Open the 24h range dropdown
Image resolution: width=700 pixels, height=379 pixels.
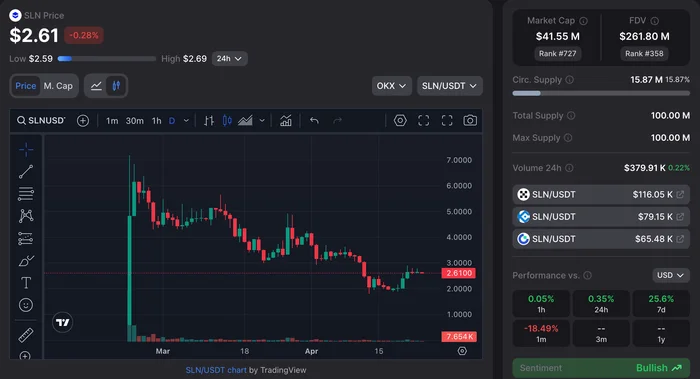(229, 58)
